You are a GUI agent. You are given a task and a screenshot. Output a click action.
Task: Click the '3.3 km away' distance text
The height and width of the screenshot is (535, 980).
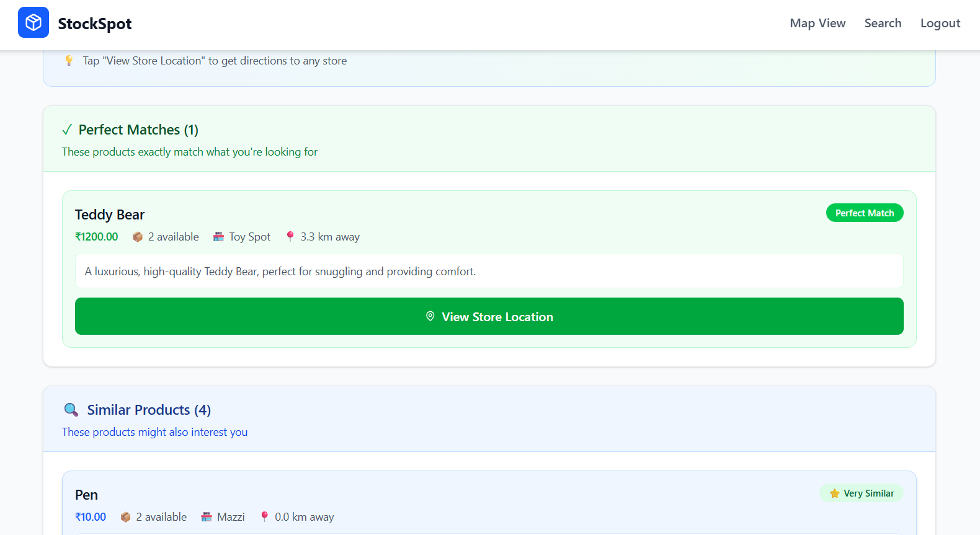point(330,237)
